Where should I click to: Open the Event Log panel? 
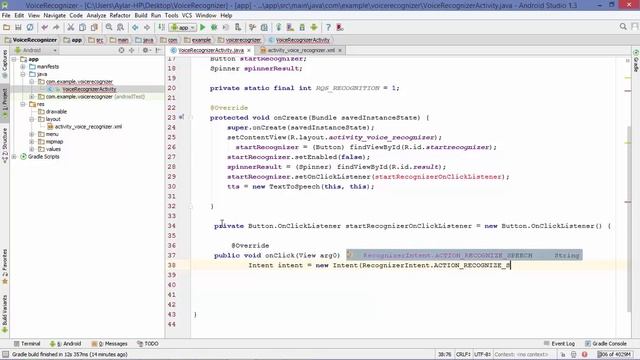pos(559,344)
